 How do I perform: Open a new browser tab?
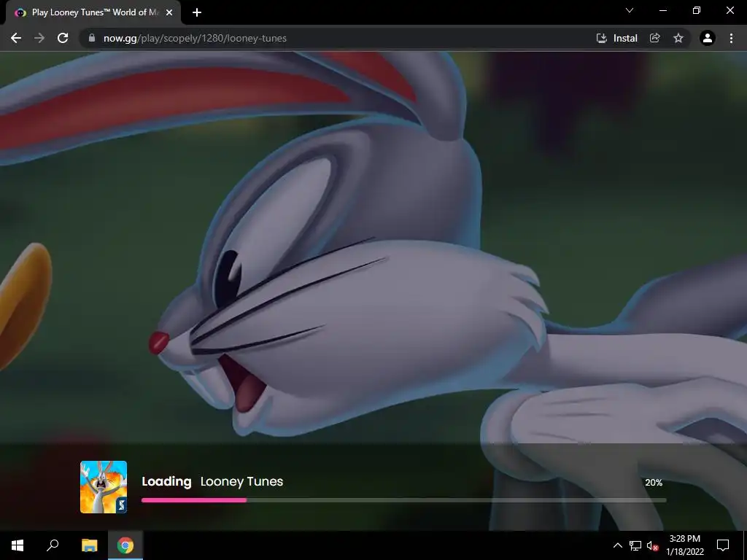click(x=197, y=12)
